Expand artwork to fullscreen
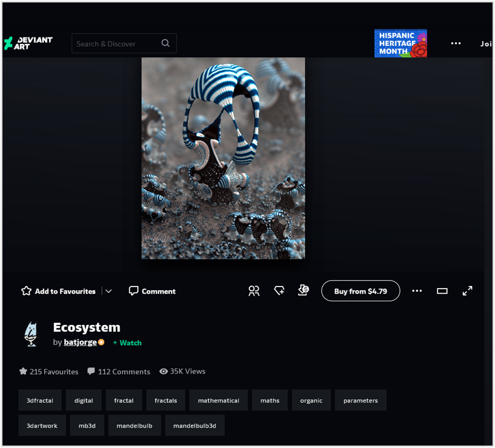This screenshot has height=448, width=495. click(x=467, y=291)
